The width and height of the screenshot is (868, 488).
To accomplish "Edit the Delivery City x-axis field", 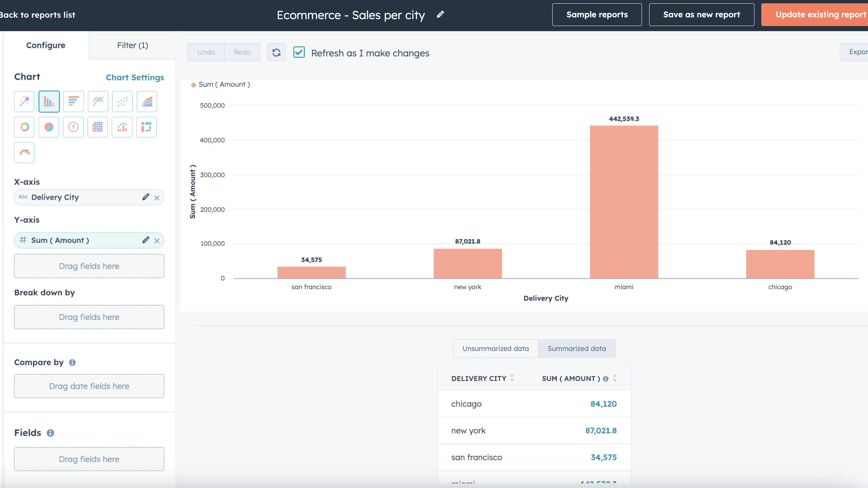I will click(x=145, y=197).
